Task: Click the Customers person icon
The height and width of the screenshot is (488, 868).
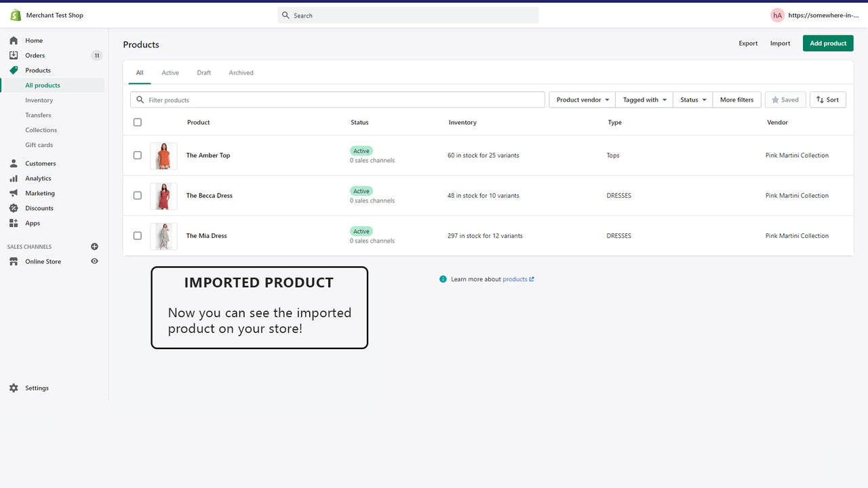Action: pos(14,163)
